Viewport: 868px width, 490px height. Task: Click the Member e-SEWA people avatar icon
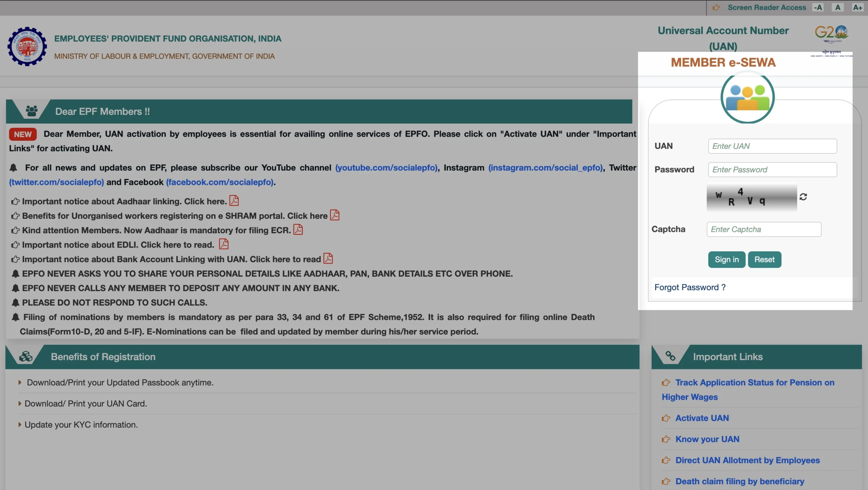(x=748, y=97)
